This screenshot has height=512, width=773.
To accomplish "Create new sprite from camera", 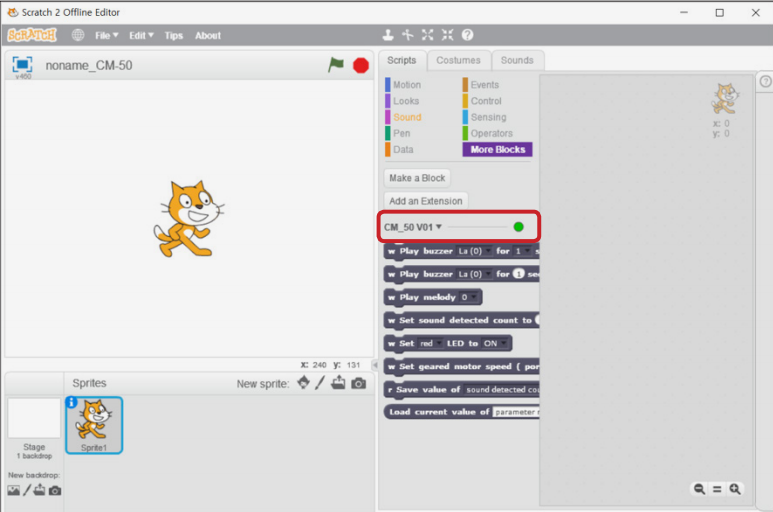I will [x=358, y=383].
